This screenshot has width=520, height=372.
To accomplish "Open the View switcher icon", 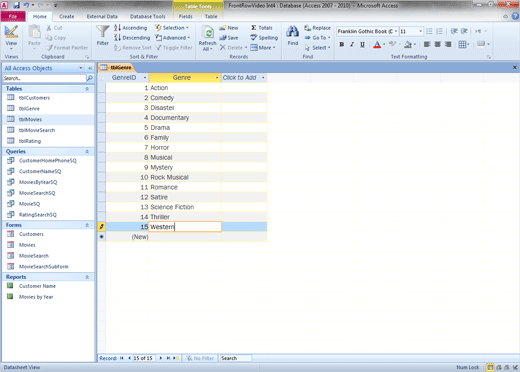I will (11, 32).
